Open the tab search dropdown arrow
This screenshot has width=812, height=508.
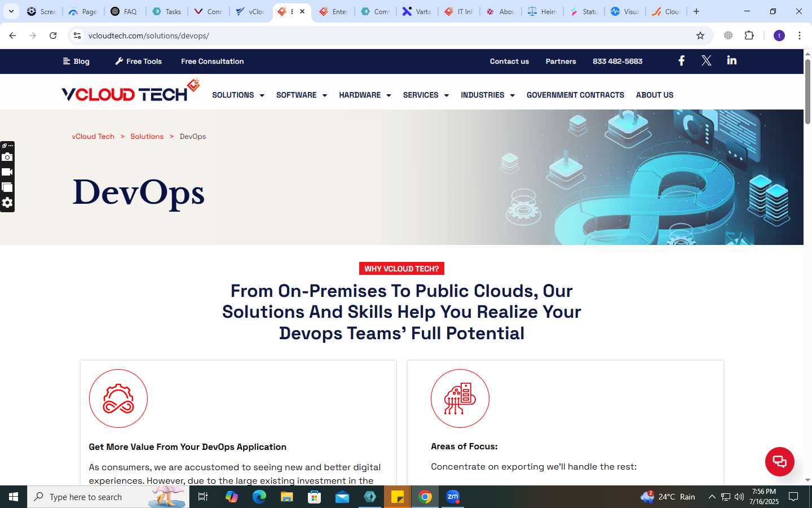pos(11,11)
